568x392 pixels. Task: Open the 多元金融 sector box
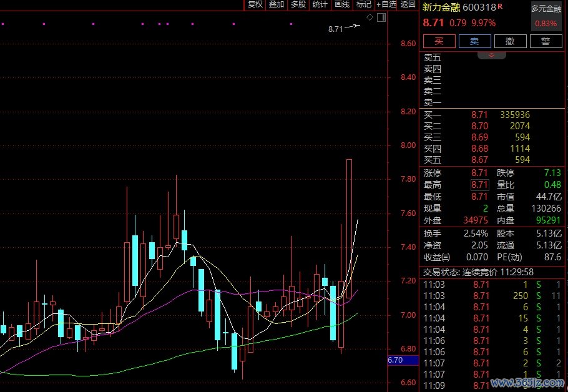coord(546,17)
